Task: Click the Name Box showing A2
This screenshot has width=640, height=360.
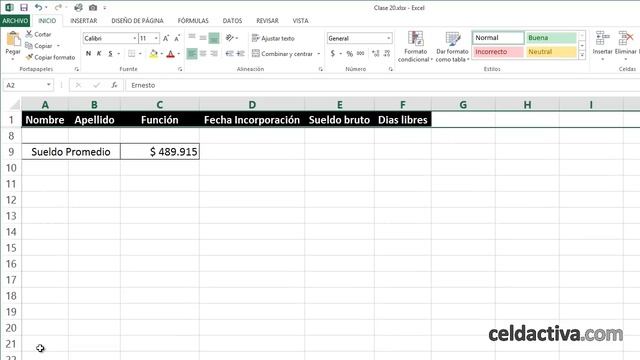Action: pyautogui.click(x=24, y=85)
